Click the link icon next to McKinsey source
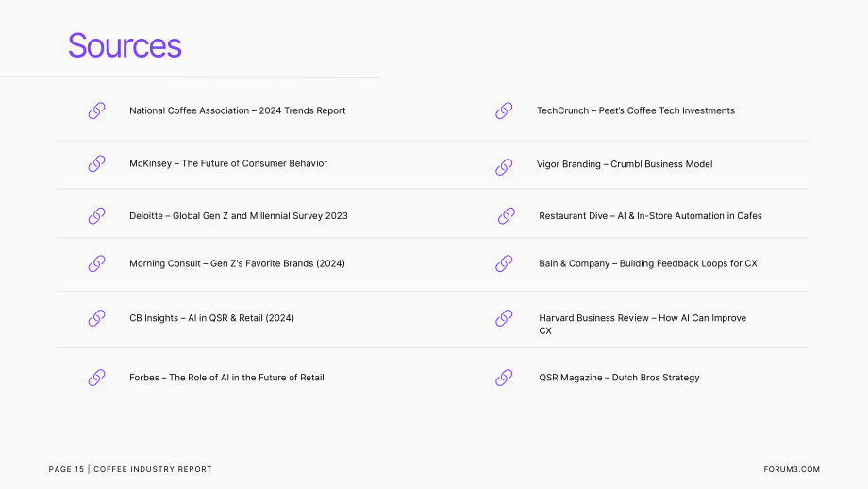Screen dimensions: 868x489 (x=97, y=163)
